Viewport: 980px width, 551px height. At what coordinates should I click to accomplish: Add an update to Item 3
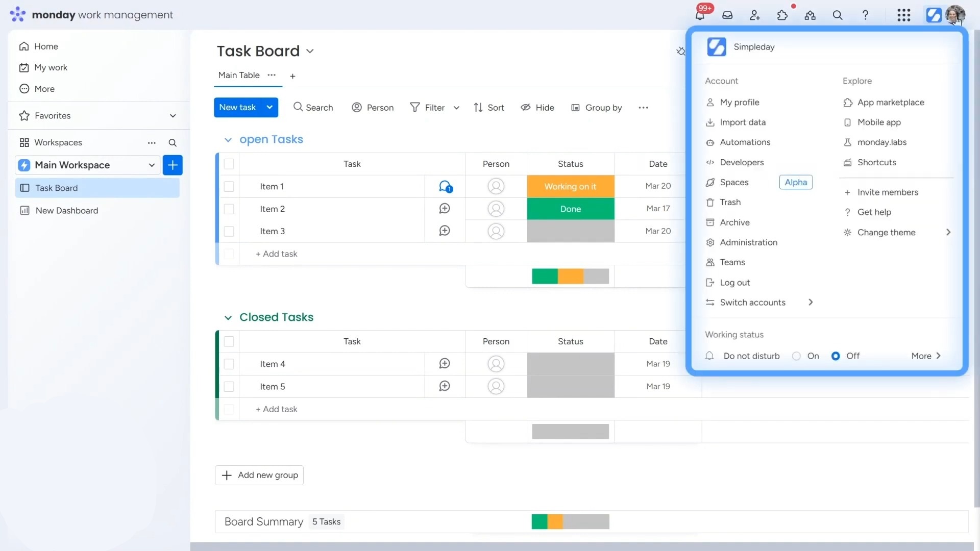pyautogui.click(x=445, y=231)
